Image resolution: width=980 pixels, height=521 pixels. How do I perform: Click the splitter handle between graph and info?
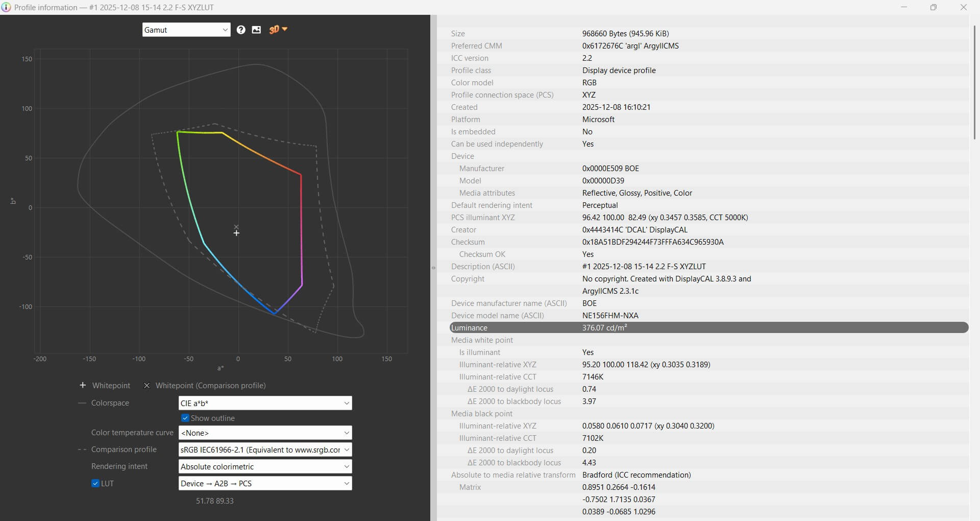pyautogui.click(x=433, y=268)
